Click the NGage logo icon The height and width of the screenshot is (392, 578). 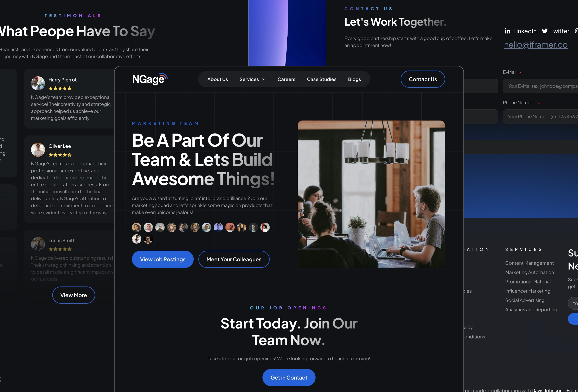pos(150,79)
